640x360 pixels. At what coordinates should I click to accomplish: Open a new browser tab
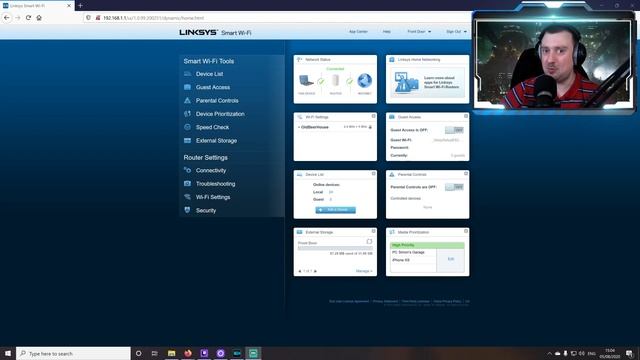[x=80, y=6]
